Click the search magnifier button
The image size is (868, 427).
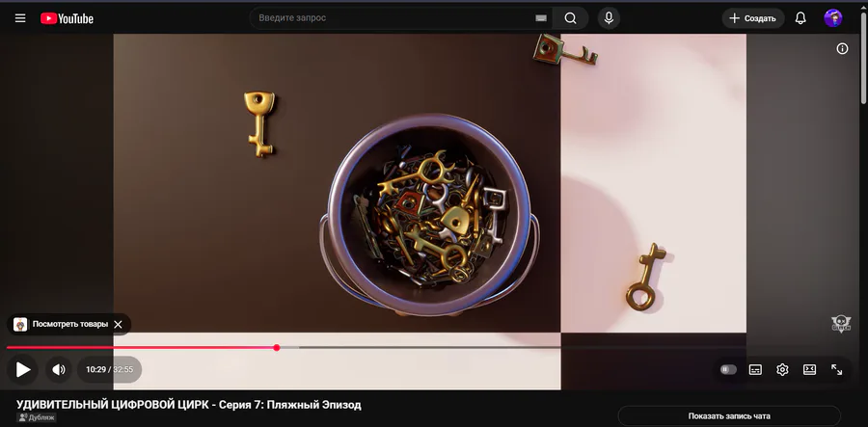point(571,18)
